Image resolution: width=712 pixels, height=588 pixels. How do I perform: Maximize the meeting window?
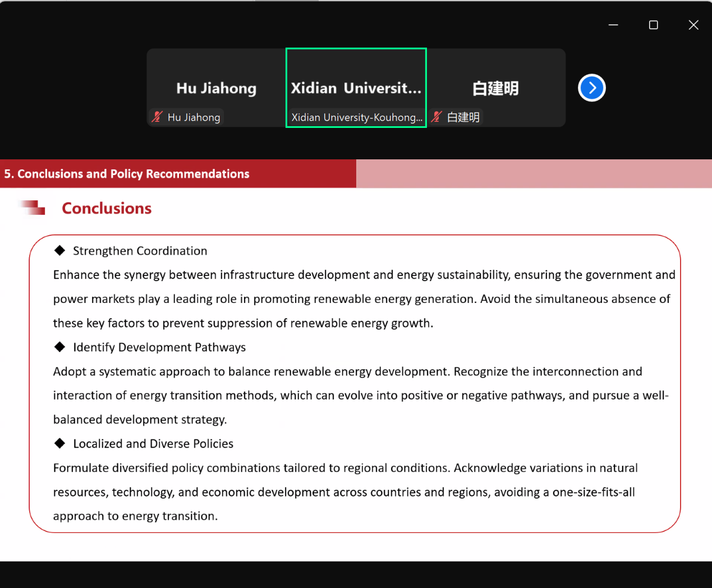click(x=653, y=25)
